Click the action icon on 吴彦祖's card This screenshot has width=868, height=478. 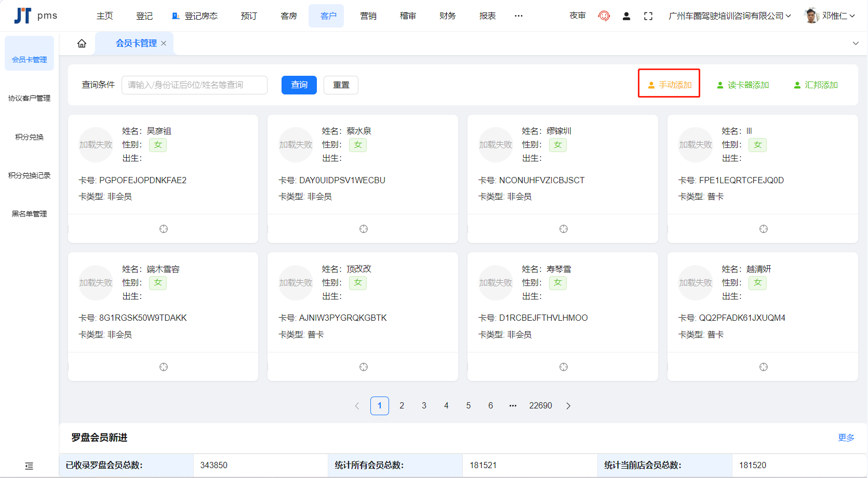pyautogui.click(x=163, y=229)
